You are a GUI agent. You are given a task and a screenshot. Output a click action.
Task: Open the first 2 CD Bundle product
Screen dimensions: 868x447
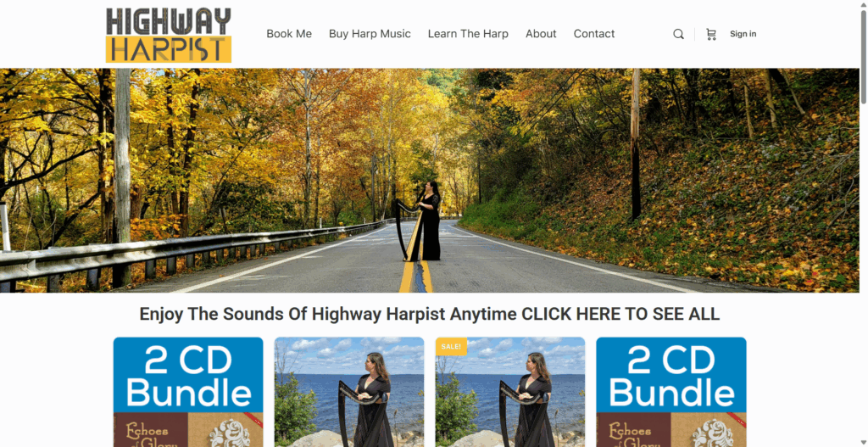(x=188, y=392)
